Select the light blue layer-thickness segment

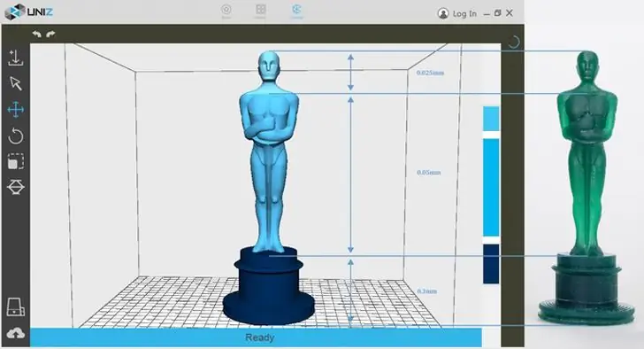click(x=491, y=119)
